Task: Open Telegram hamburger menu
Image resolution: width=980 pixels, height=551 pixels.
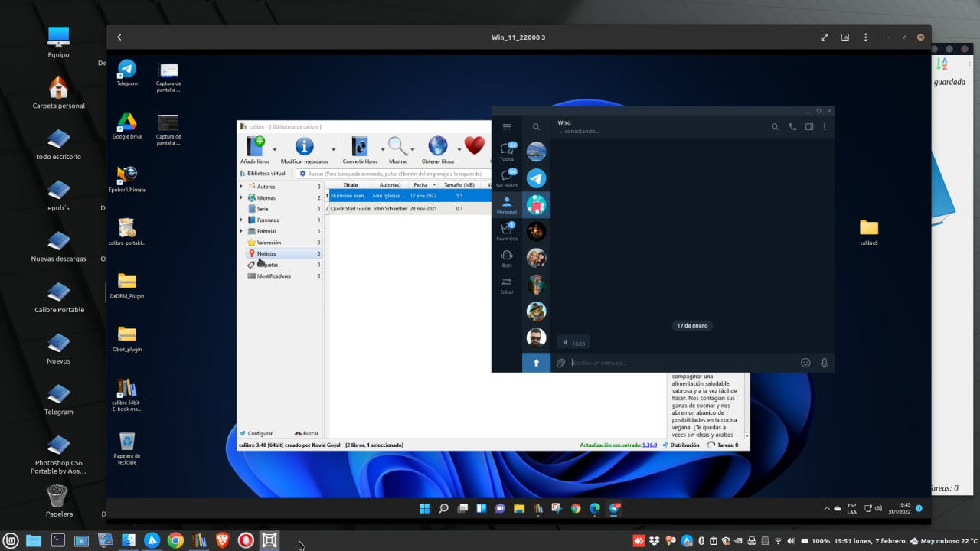Action: point(506,127)
